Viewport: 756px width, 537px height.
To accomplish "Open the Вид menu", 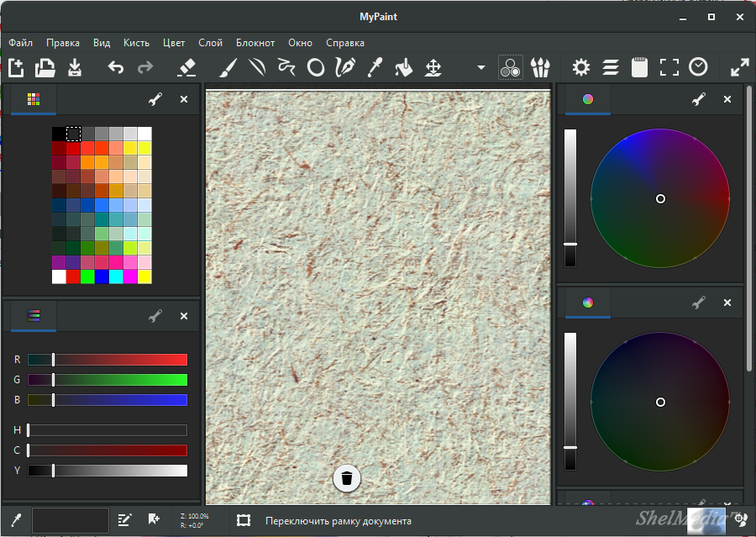I will point(102,43).
